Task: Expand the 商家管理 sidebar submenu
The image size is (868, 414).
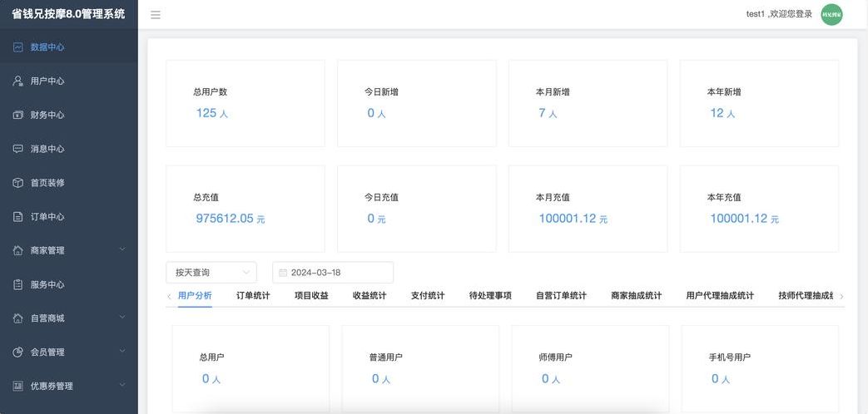Action: pyautogui.click(x=68, y=250)
